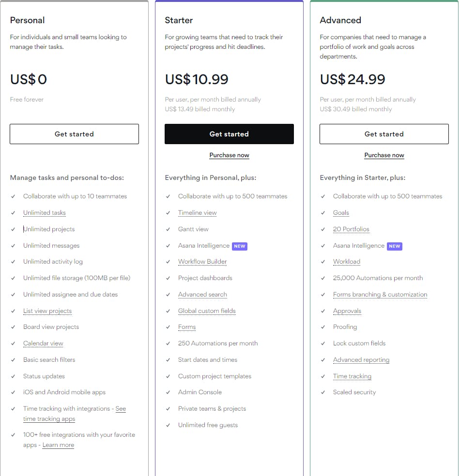Click the checkmark next to Timeline view
460x476 pixels.
pos(168,213)
